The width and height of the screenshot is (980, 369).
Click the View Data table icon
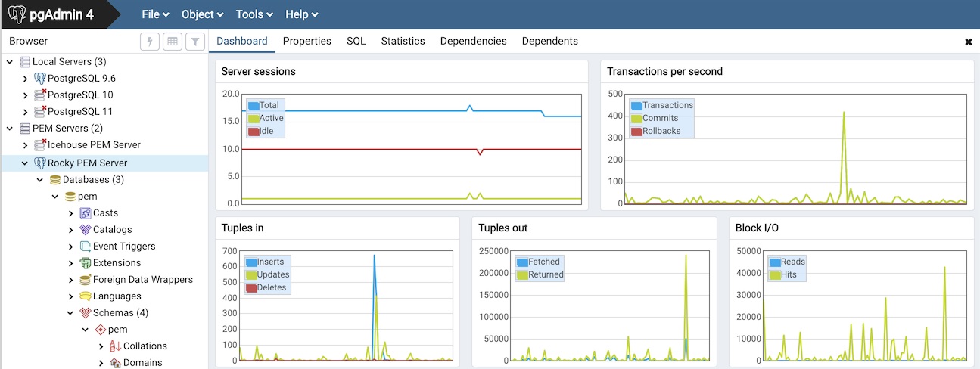click(x=173, y=42)
